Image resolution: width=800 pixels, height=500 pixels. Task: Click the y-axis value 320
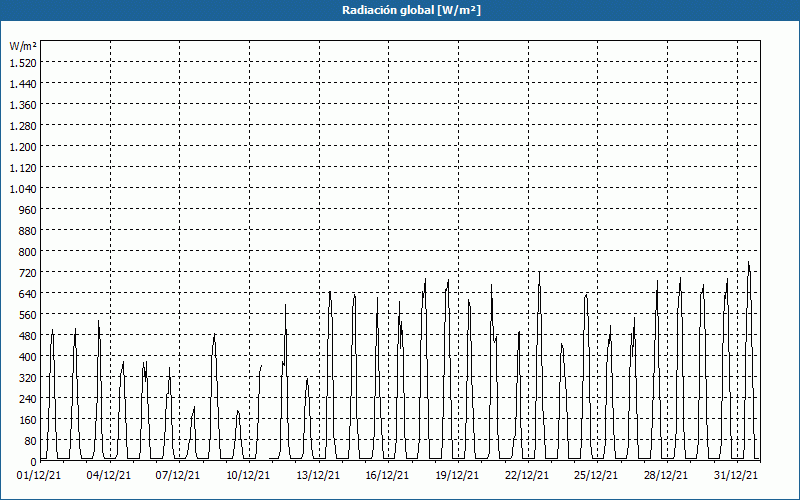pyautogui.click(x=28, y=378)
